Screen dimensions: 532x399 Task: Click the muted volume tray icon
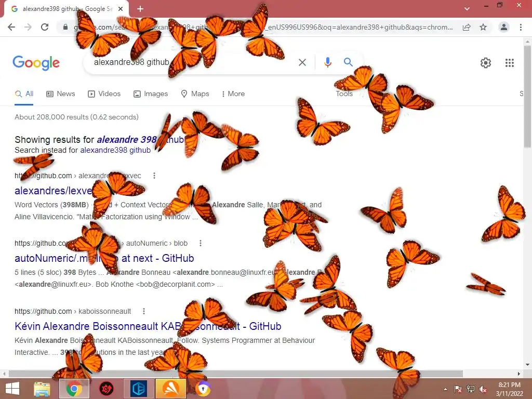(x=483, y=389)
